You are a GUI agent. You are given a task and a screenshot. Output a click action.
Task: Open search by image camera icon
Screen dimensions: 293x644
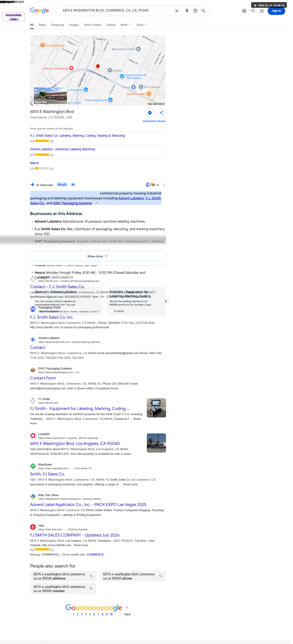[195, 11]
